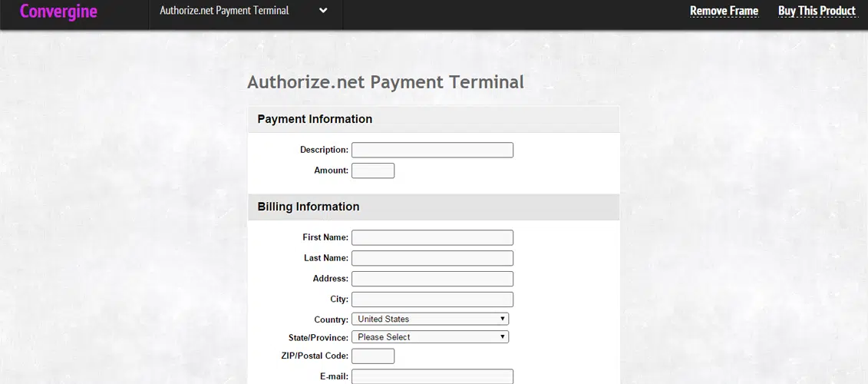The width and height of the screenshot is (868, 384).
Task: Click the Payment Information section header
Action: point(315,119)
